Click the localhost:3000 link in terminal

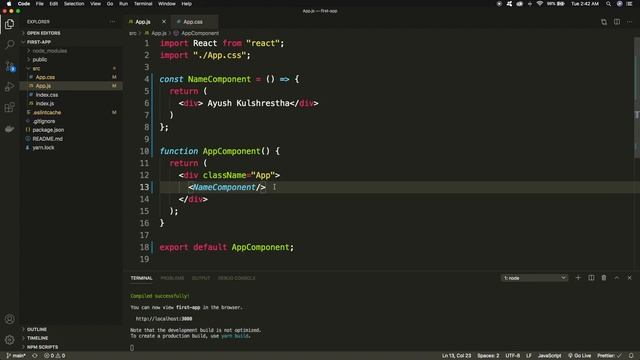click(164, 319)
